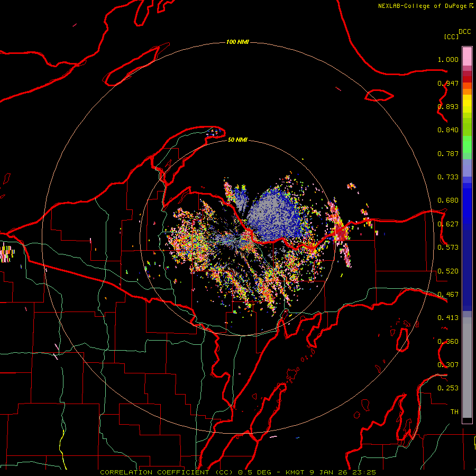The height and width of the screenshot is (476, 476).
Task: Click the 0.520 color scale value
Action: 448,271
